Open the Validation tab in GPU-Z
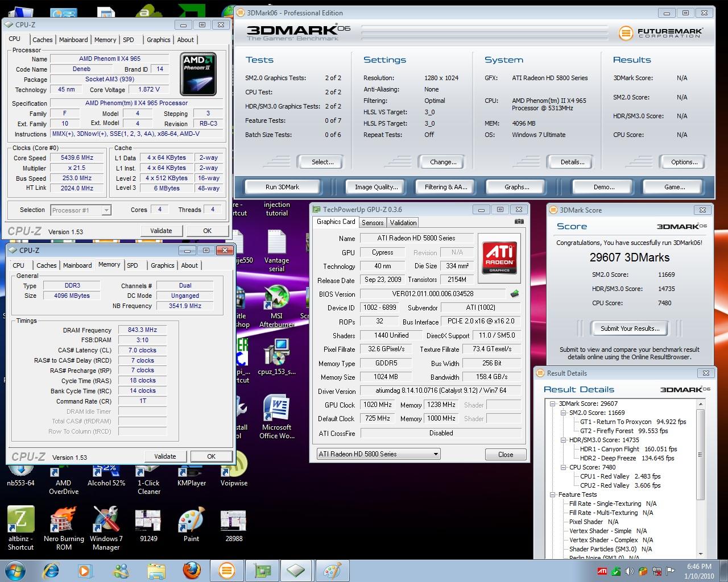This screenshot has width=728, height=582. click(x=403, y=223)
